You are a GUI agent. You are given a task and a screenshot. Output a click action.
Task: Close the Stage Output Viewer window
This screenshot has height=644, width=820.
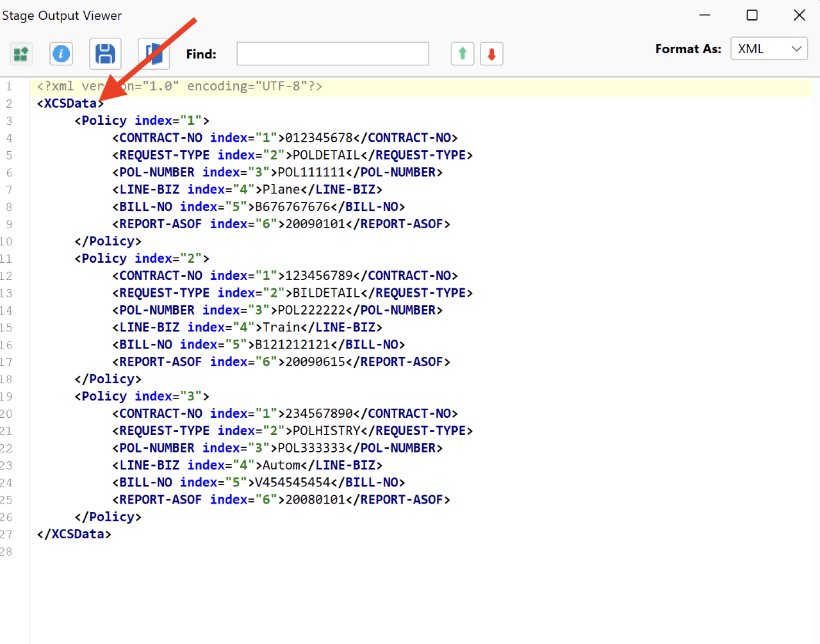pyautogui.click(x=799, y=15)
